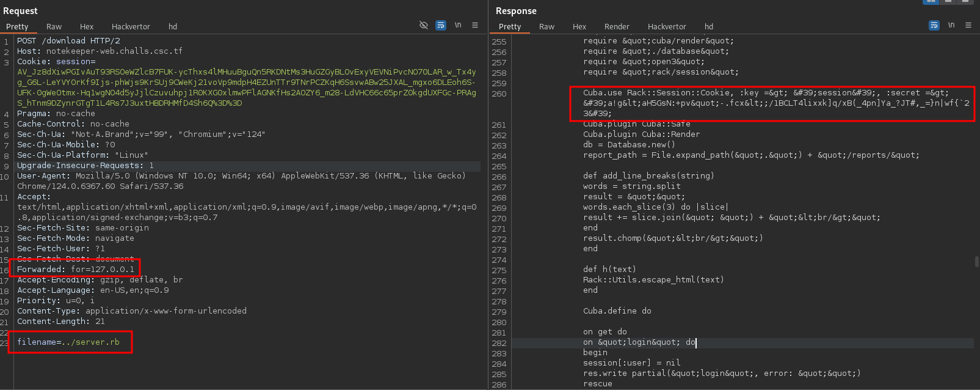The image size is (980, 390).
Task: Click the Response panel vertical scrollbar thumb
Action: [977, 262]
